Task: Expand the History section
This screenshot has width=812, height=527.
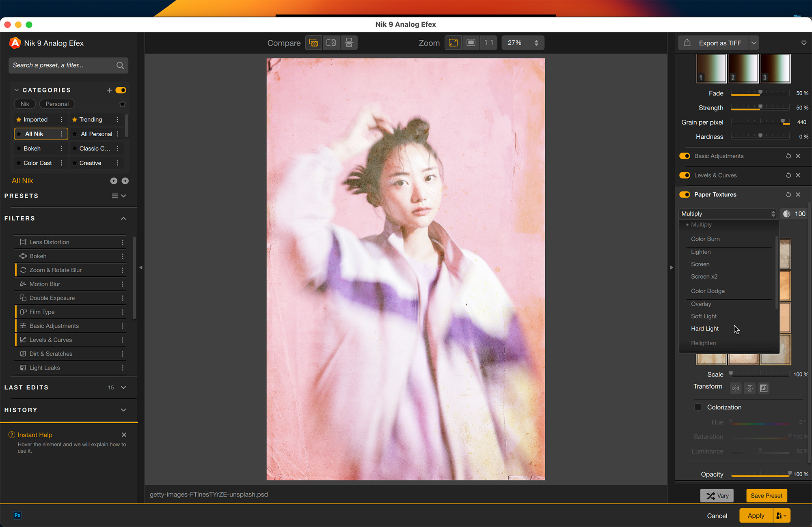Action: click(123, 410)
